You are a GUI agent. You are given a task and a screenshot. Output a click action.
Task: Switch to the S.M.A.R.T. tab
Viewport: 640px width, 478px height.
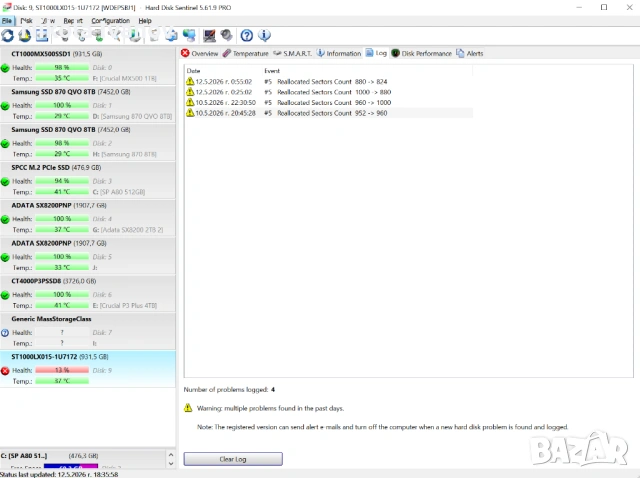pyautogui.click(x=292, y=53)
